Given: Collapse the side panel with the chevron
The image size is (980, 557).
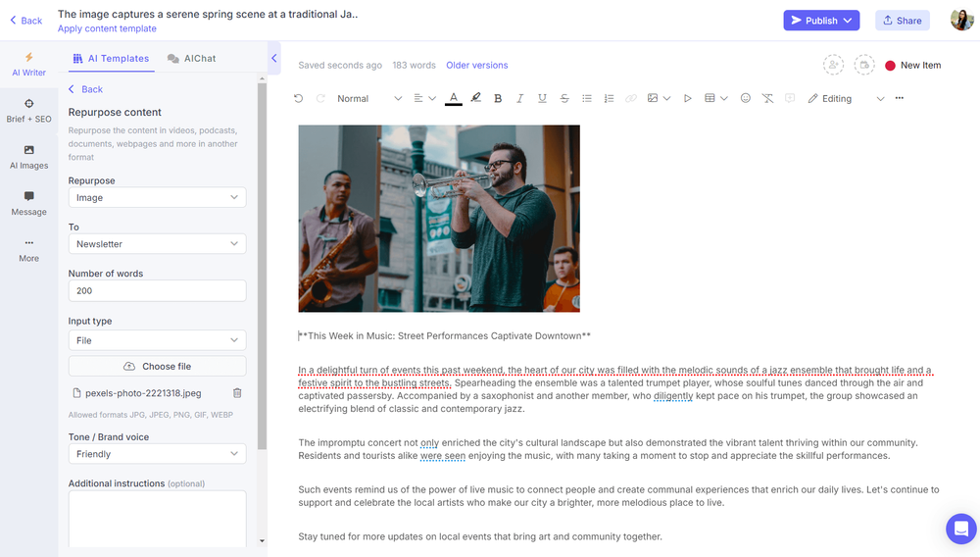Looking at the screenshot, I should point(273,58).
